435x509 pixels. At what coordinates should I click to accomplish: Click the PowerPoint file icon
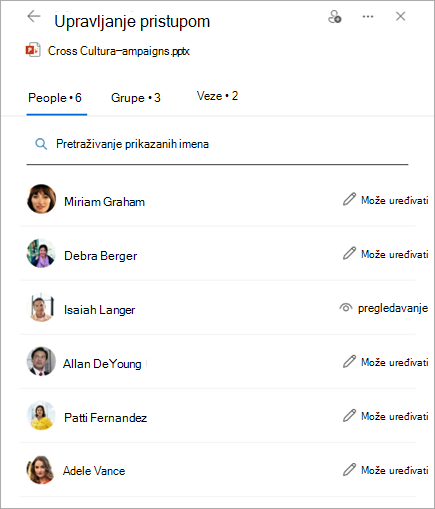(33, 50)
